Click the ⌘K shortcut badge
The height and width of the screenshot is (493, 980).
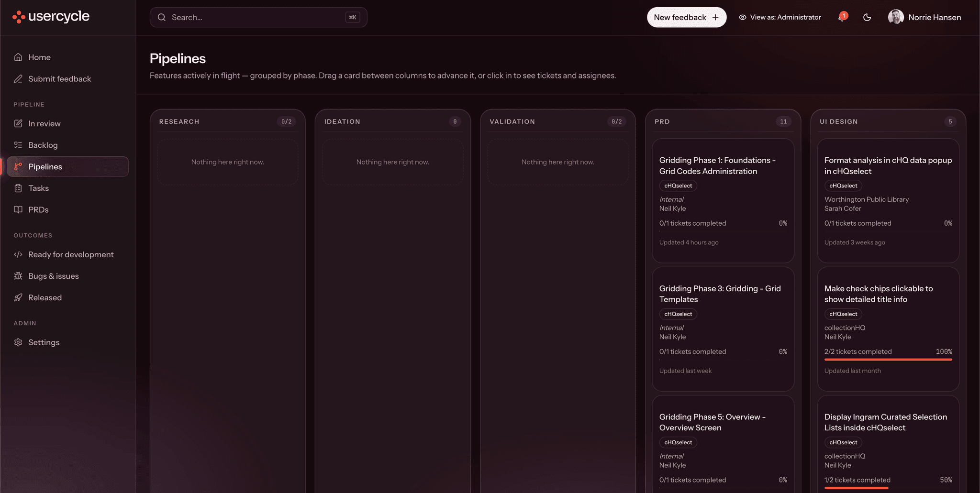tap(353, 18)
